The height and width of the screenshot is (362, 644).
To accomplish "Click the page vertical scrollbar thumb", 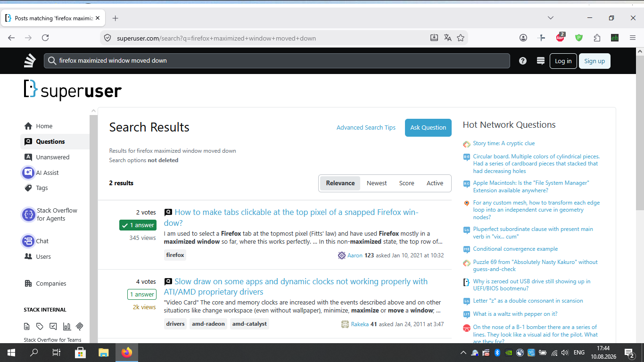I will 640,132.
